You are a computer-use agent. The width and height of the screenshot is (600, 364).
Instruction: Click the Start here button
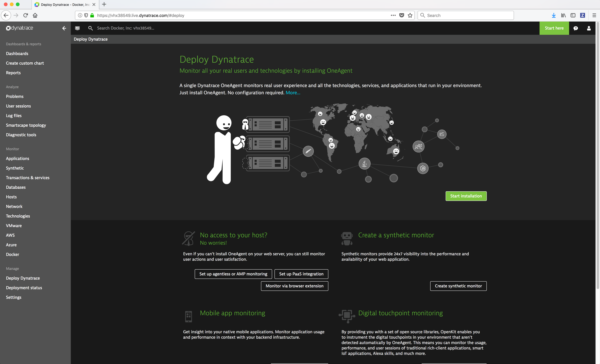pos(554,28)
